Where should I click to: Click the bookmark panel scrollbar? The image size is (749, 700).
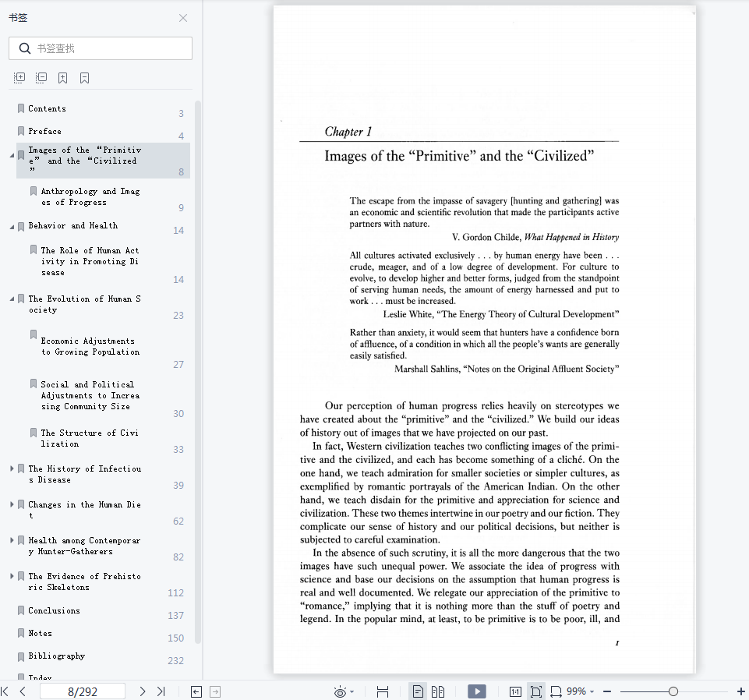click(198, 373)
